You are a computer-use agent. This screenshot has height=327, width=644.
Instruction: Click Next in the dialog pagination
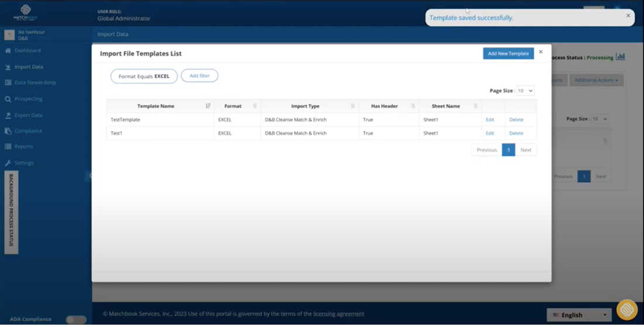coord(526,150)
